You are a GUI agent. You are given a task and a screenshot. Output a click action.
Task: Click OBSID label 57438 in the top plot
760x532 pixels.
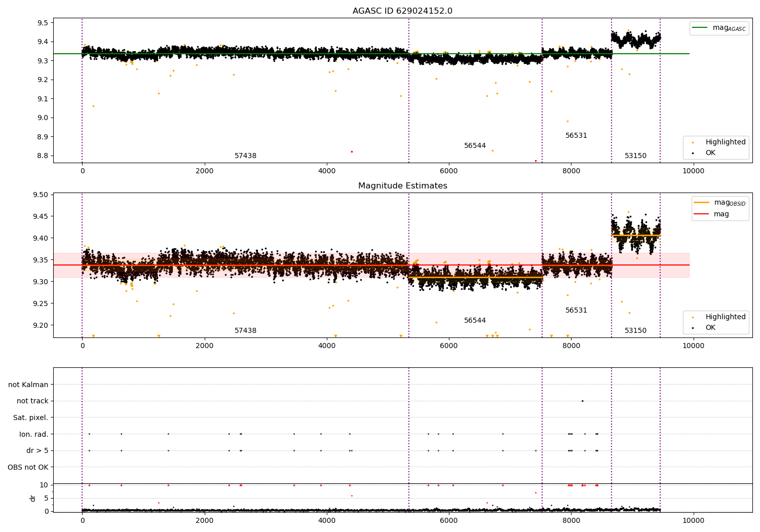coord(246,156)
